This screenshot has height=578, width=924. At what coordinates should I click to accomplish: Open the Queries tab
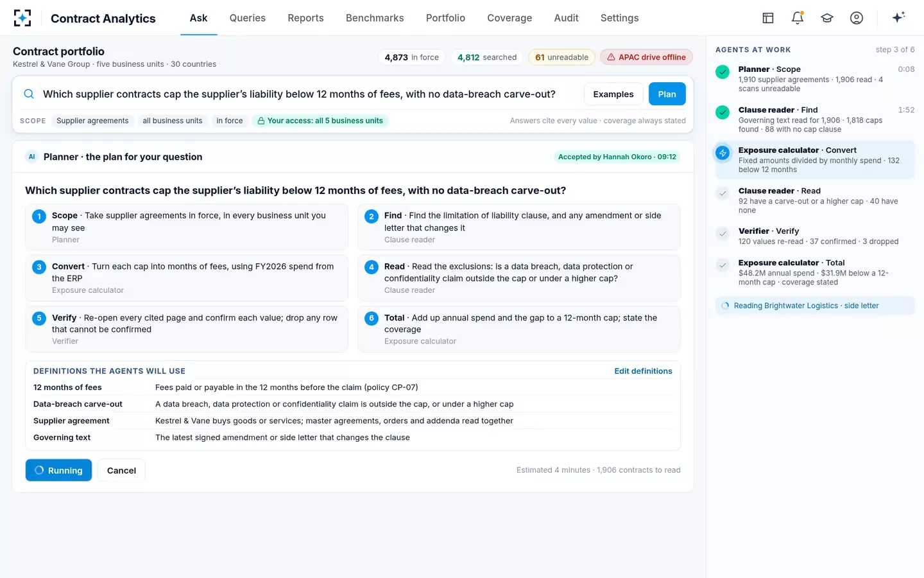pyautogui.click(x=248, y=18)
